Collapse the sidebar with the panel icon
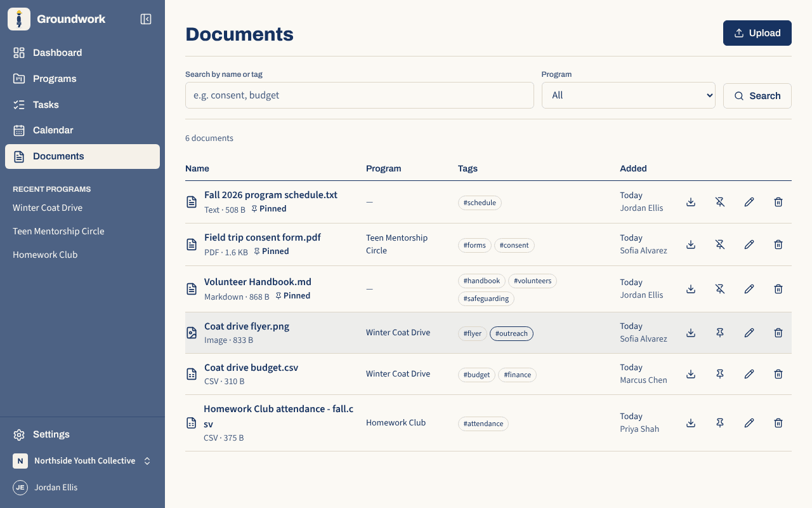The height and width of the screenshot is (508, 812). click(x=146, y=19)
